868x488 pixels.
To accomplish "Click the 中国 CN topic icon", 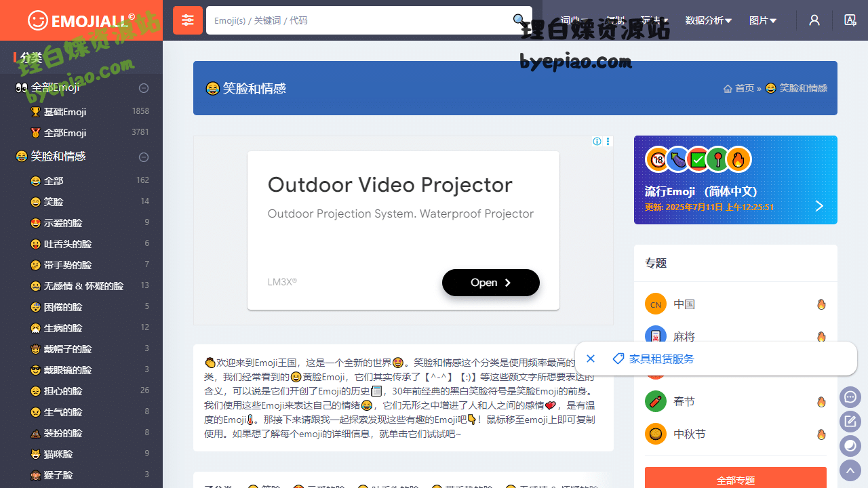I will pos(656,304).
